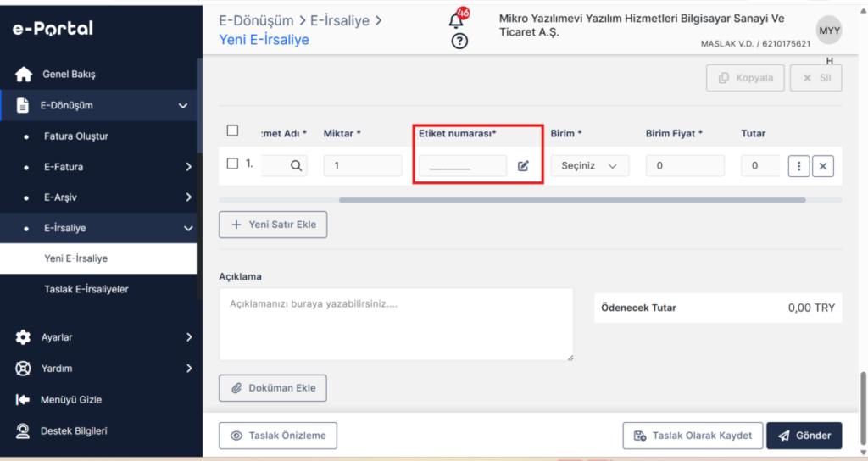Toggle the select-all rows checkbox in header
The width and height of the screenshot is (868, 461).
(x=232, y=131)
